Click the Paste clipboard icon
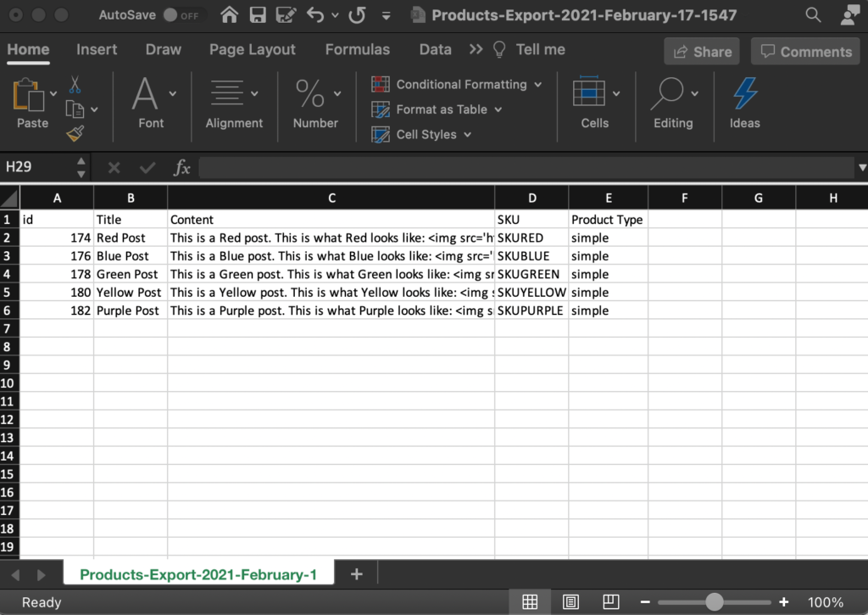The width and height of the screenshot is (868, 615). tap(29, 94)
